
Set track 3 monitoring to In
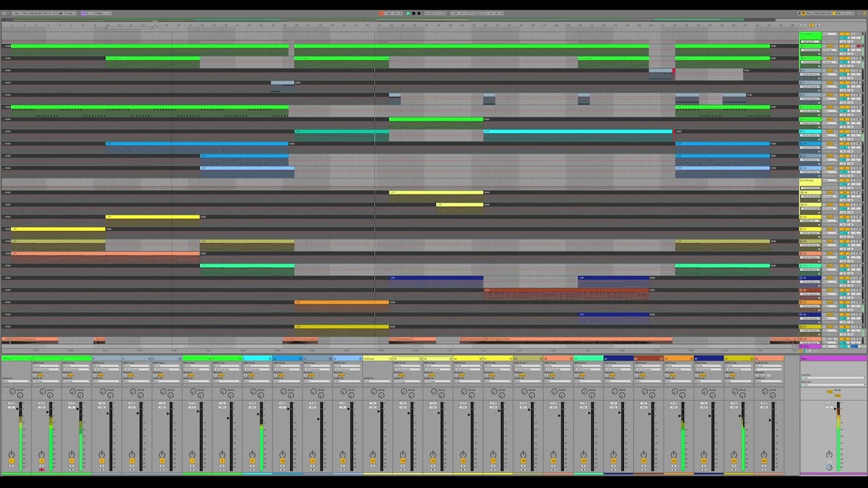click(64, 375)
